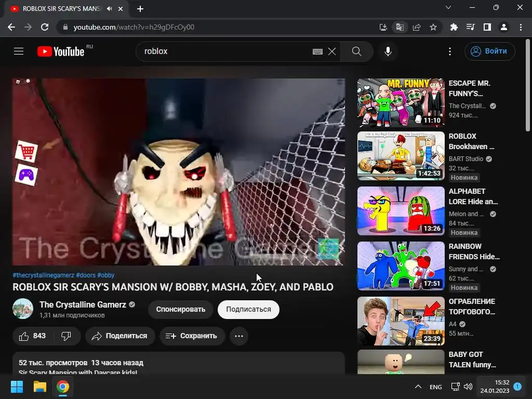Open RAINBOW FRIENDS Hide video thumbnail
Viewport: 532px width, 399px height.
point(401,265)
